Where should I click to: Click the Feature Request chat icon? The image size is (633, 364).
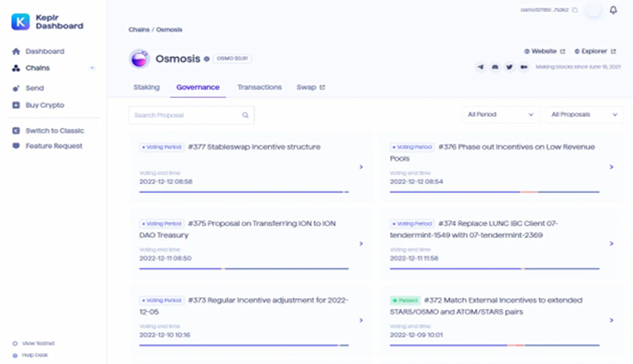point(16,146)
